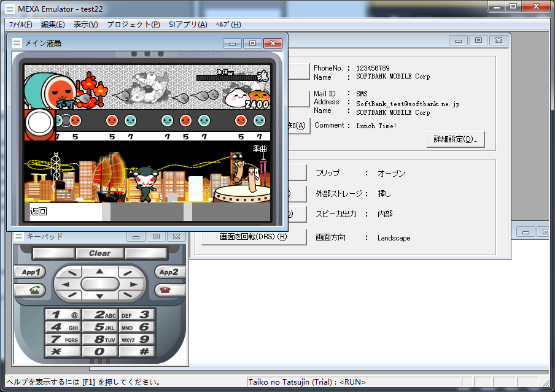Click the 魂 soul gauge icon
The width and height of the screenshot is (555, 392).
tap(263, 75)
